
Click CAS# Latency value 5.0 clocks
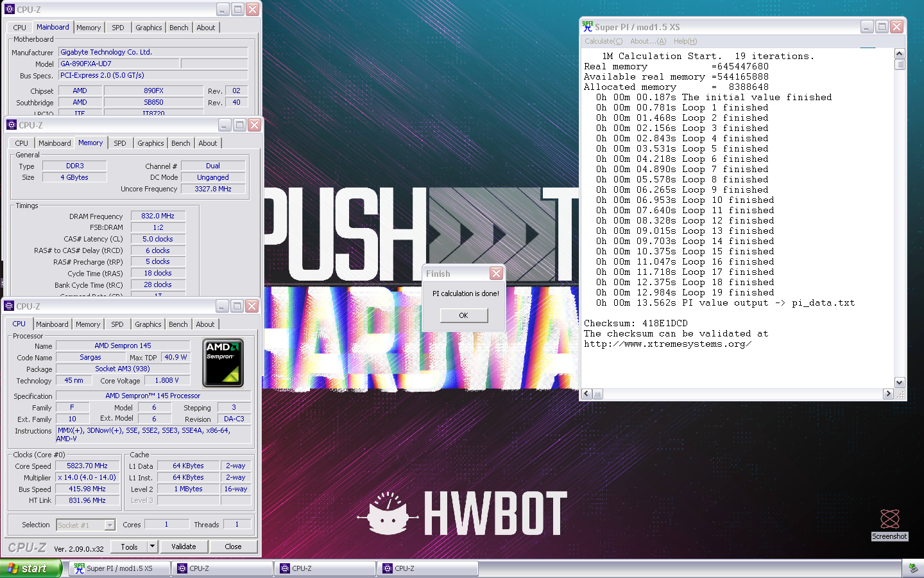click(x=158, y=239)
